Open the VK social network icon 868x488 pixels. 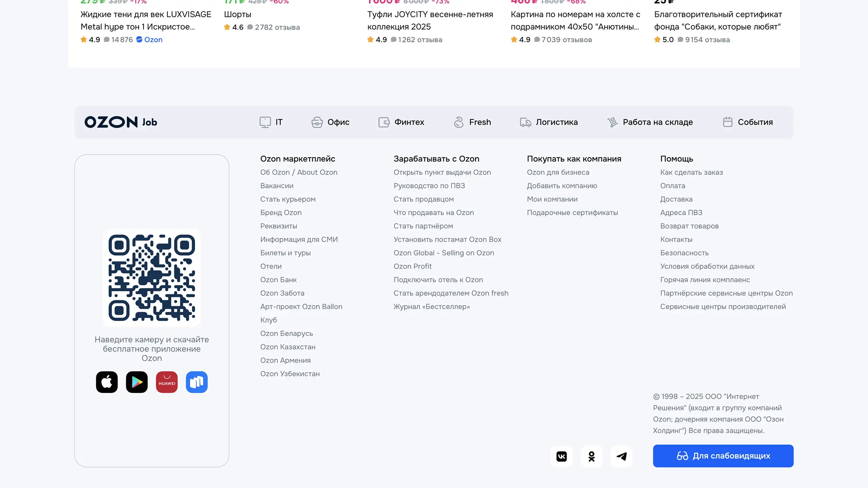tap(561, 456)
